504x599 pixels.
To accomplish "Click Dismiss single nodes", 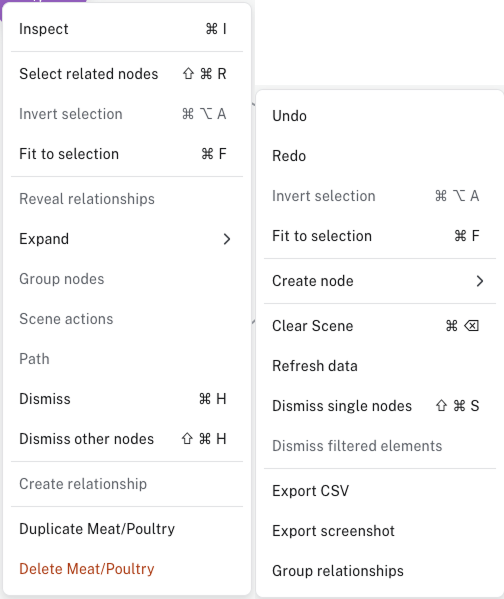I will [380, 406].
